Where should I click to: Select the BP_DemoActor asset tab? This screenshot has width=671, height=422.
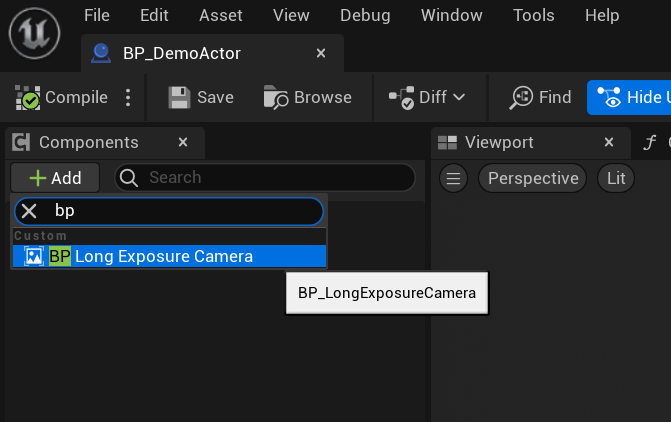coord(181,53)
